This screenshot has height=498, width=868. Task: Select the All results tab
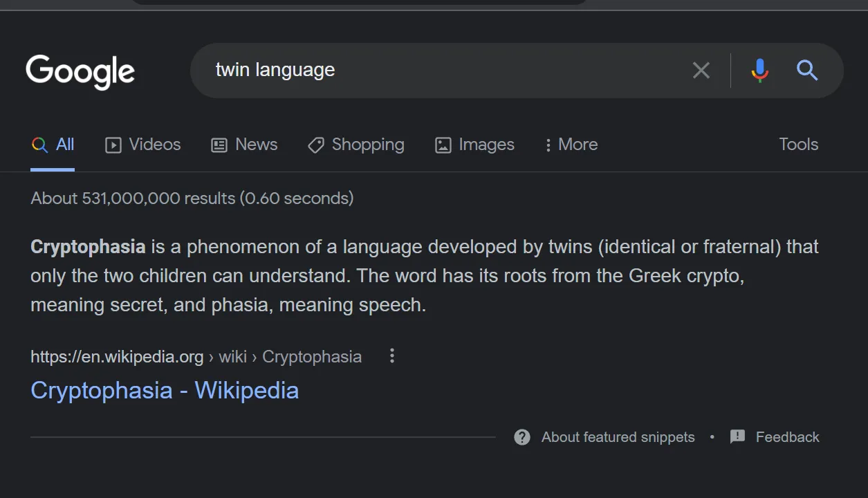pyautogui.click(x=53, y=145)
